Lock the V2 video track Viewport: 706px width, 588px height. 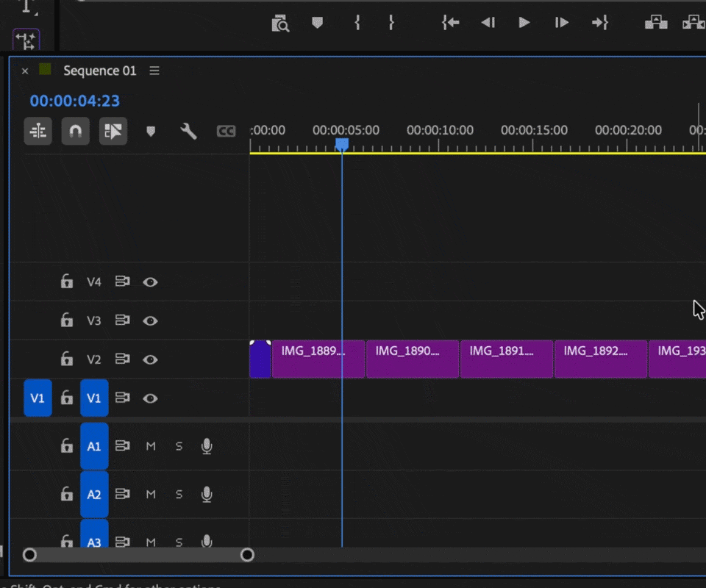coord(67,359)
